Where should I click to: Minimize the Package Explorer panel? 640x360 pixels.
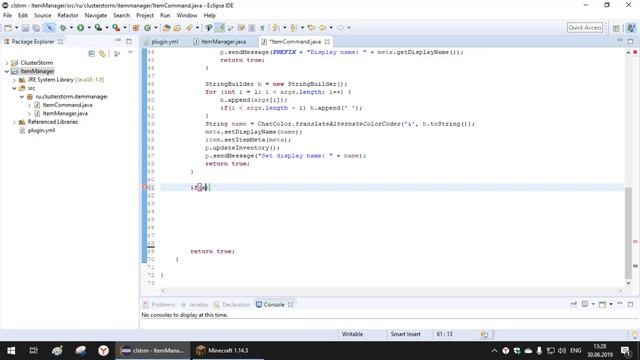(118, 41)
